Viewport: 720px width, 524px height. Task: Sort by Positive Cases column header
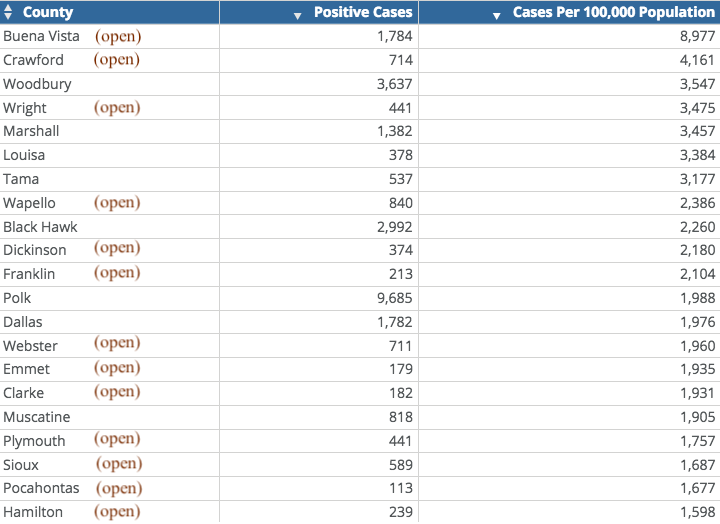(363, 12)
